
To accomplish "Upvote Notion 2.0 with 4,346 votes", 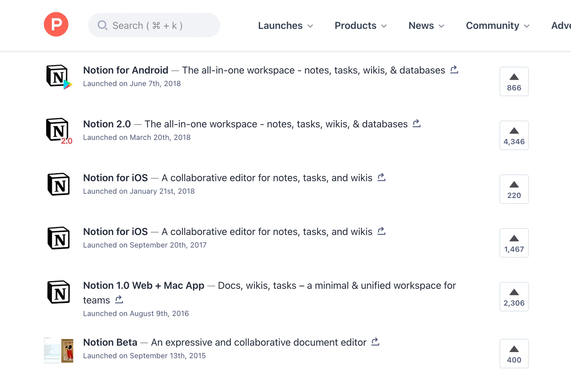I will pos(514,135).
